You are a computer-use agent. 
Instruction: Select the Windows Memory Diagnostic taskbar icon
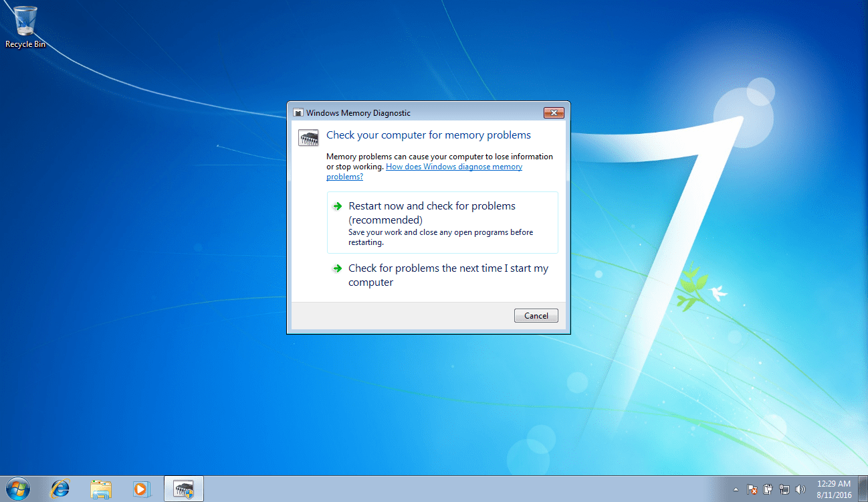pyautogui.click(x=183, y=488)
